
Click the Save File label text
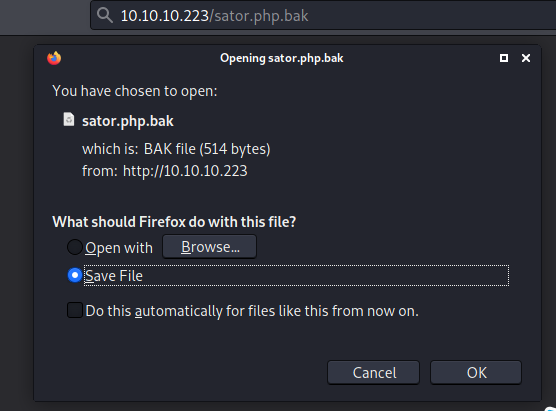pyautogui.click(x=114, y=276)
